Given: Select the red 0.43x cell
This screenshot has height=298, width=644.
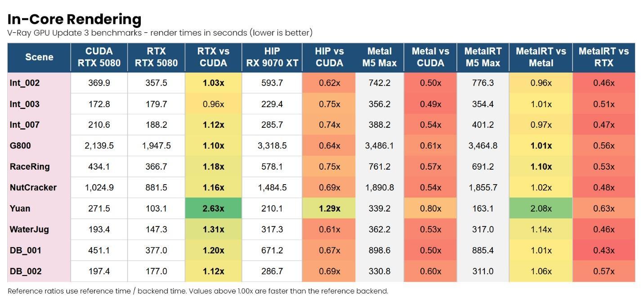Looking at the screenshot, I should tap(604, 250).
